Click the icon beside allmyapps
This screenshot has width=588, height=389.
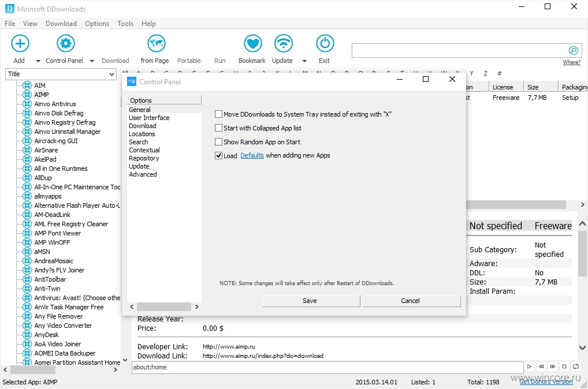27,196
